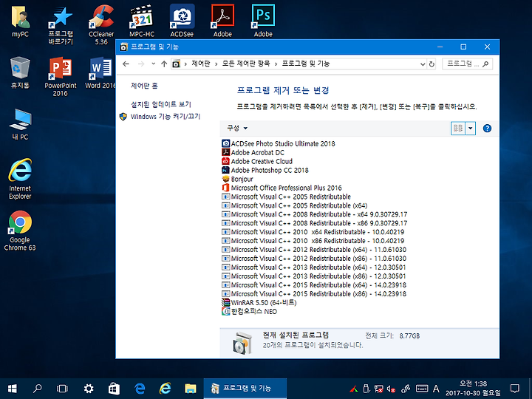
Task: Open the Adobe Acrobat desktop shortcut
Action: 222,21
